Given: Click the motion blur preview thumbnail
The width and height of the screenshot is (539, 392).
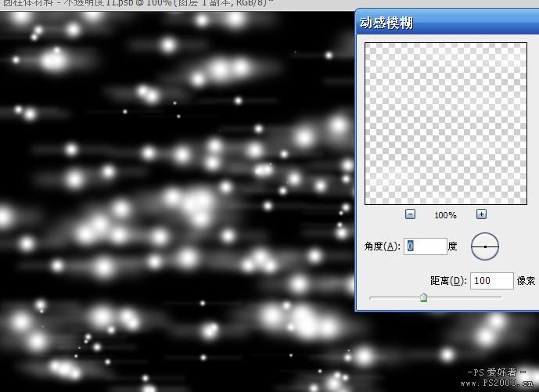Looking at the screenshot, I should tap(446, 124).
